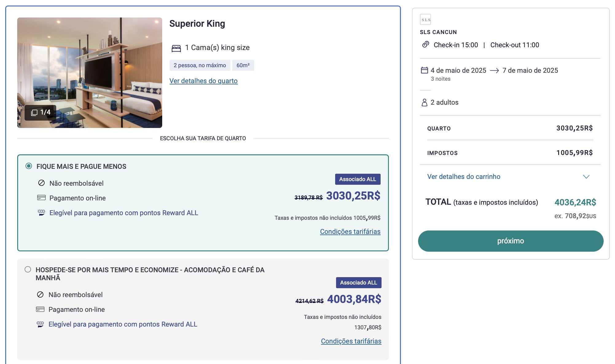This screenshot has height=364, width=615.
Task: Click Associado ALL badge on 3030,25R$ rate
Action: coord(358,179)
